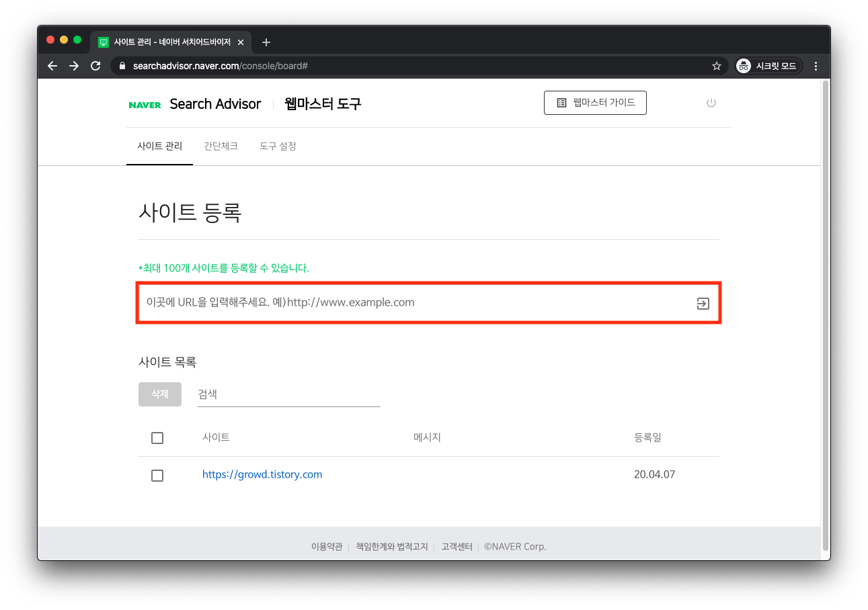Screen dimensions: 868x610
Task: Click the browser reload icon
Action: (x=95, y=65)
